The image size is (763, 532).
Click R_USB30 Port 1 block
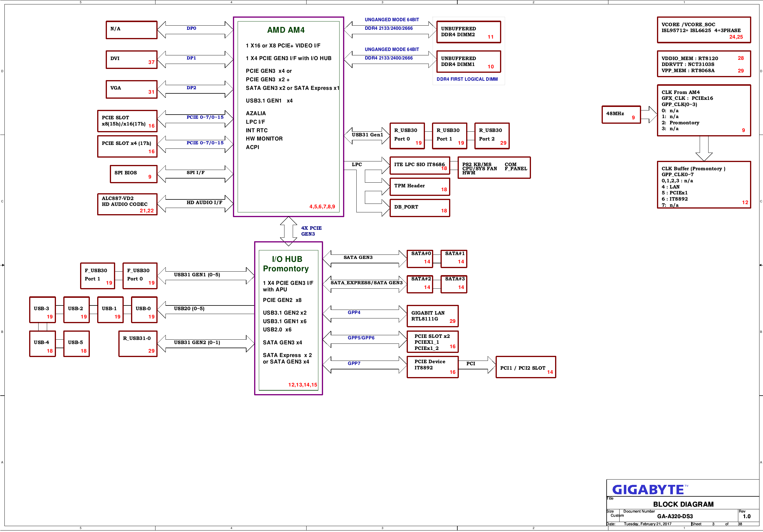[450, 136]
